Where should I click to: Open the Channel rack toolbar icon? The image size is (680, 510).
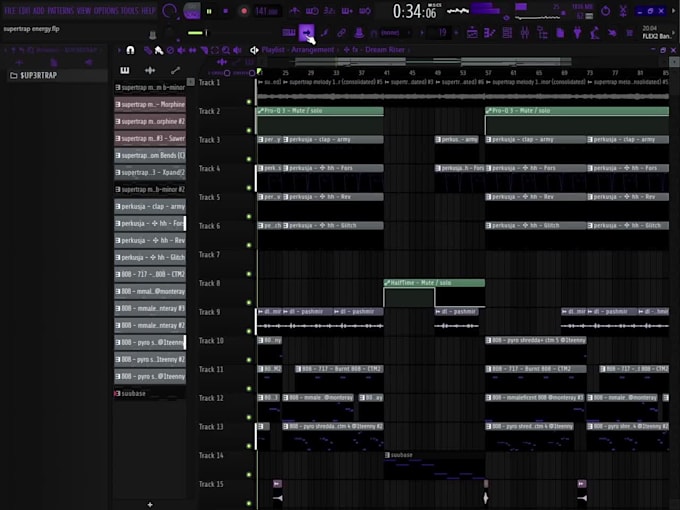pos(507,33)
